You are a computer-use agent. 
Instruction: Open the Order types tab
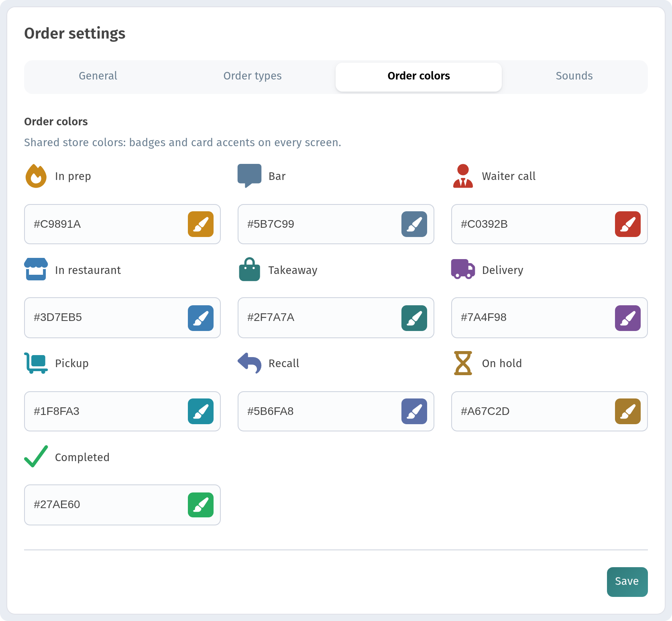[253, 76]
